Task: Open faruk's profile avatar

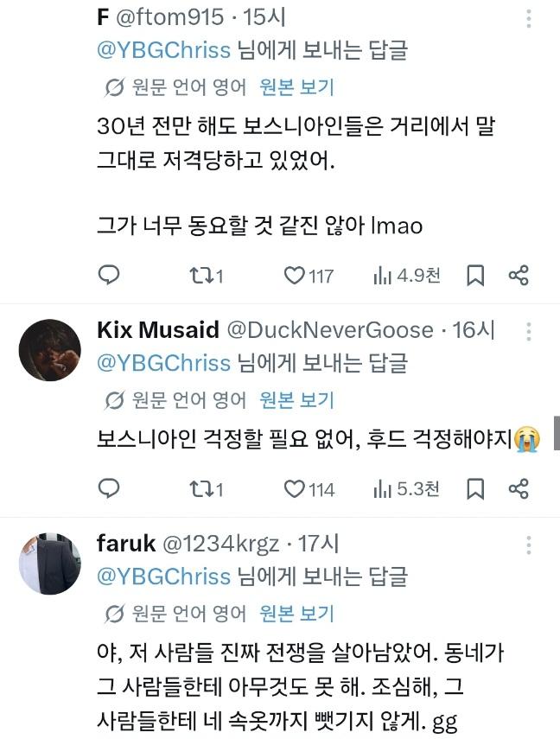Action: 50,564
